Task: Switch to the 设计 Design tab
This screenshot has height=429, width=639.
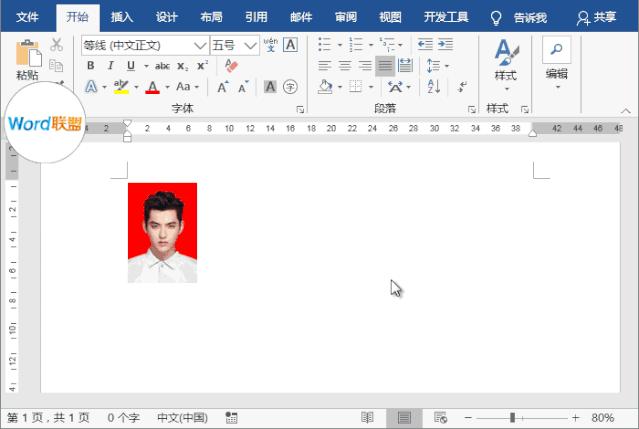Action: click(x=167, y=17)
